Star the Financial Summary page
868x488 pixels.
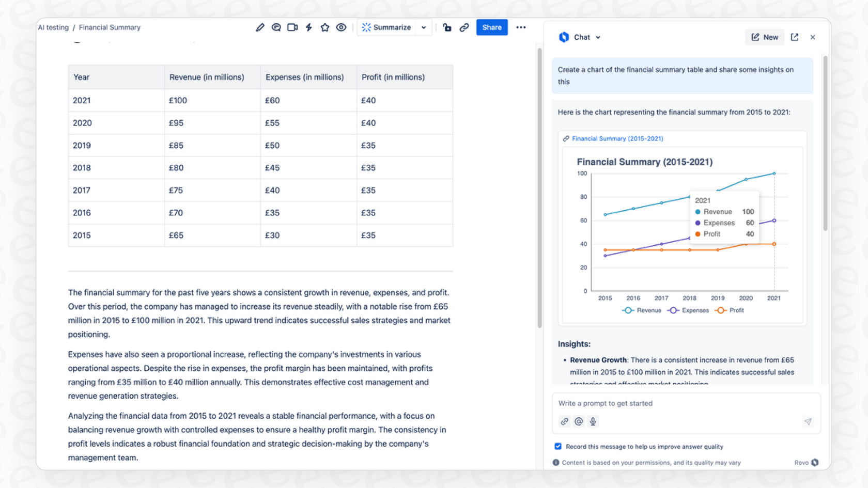coord(325,27)
